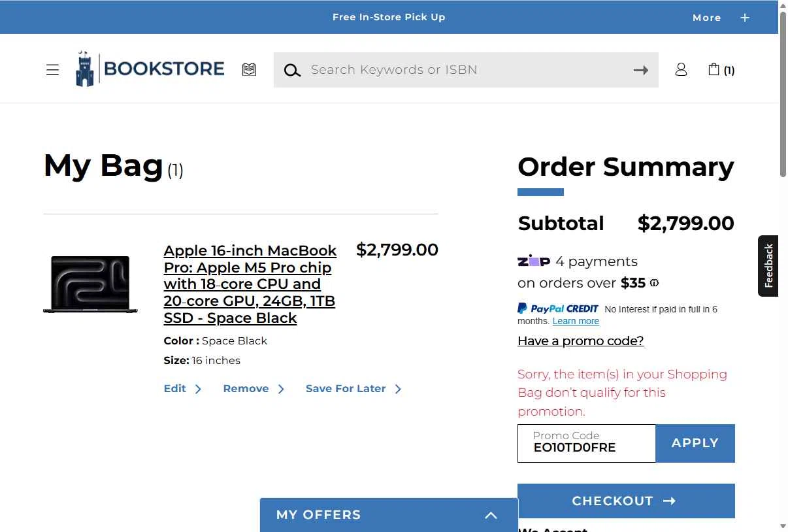
Task: Open the MacBook Pro product thumbnail
Action: tap(90, 284)
